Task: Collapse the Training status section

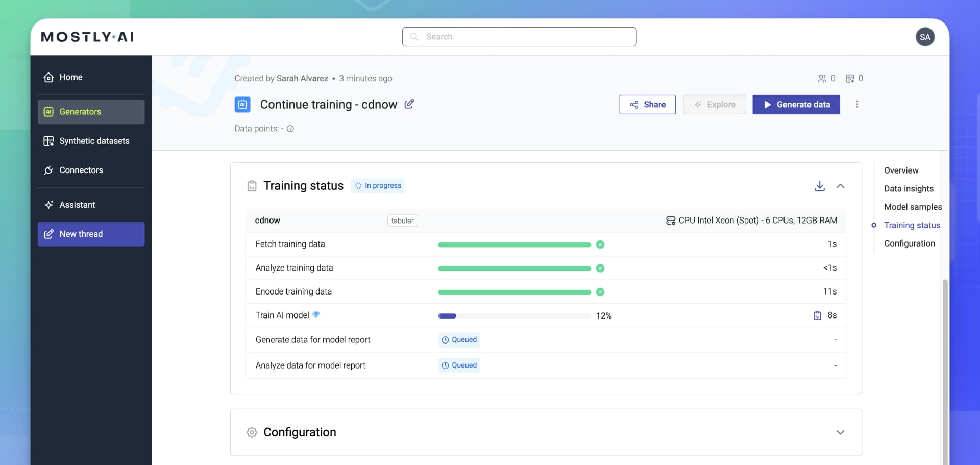Action: click(840, 186)
